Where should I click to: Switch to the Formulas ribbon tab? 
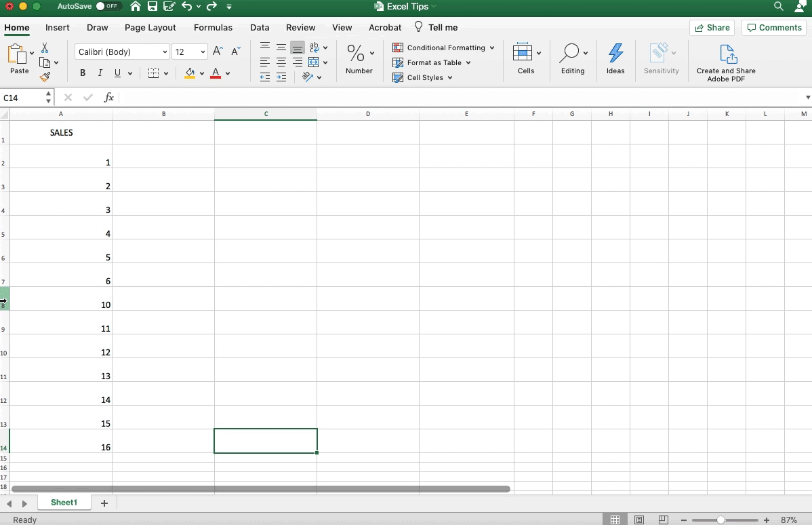click(213, 28)
